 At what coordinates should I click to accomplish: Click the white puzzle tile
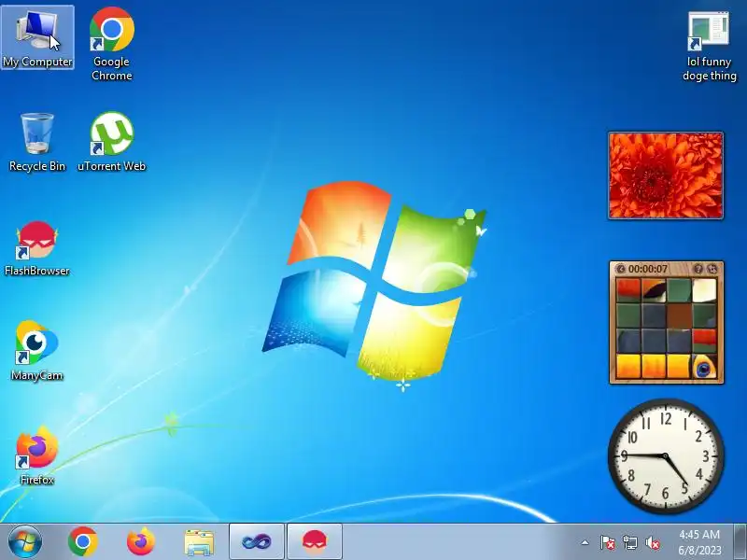pyautogui.click(x=704, y=290)
